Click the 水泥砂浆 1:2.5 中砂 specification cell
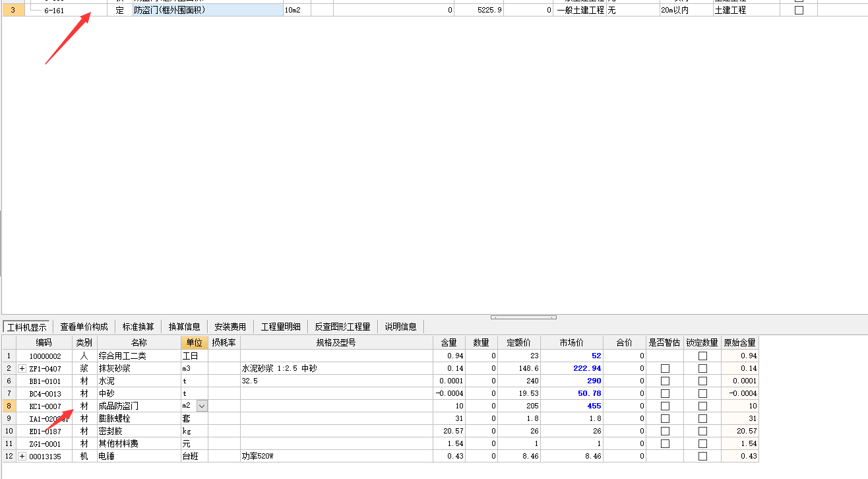 click(336, 368)
